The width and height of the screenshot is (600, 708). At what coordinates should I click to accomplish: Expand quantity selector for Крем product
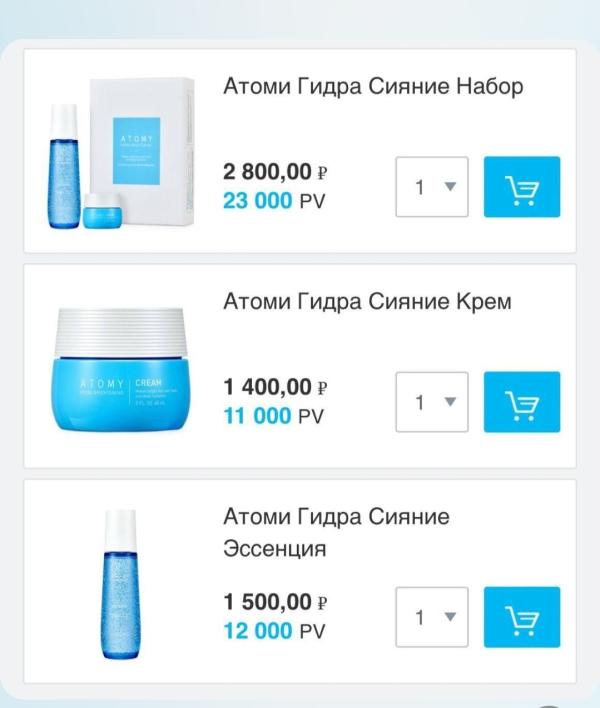432,402
